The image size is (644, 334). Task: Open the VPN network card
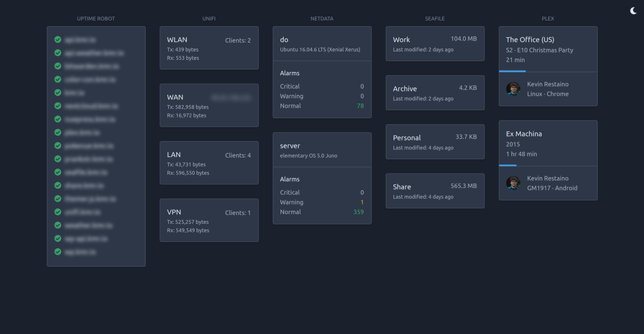[208, 220]
